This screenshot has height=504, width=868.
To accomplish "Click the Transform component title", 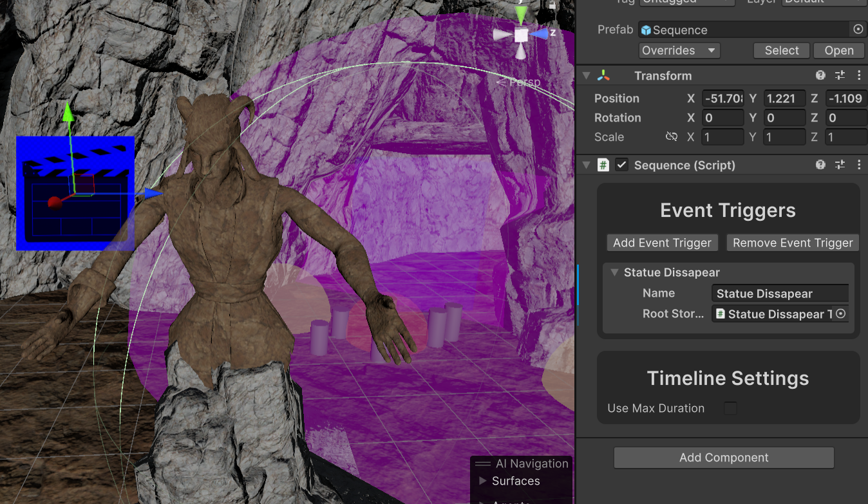I will click(663, 75).
